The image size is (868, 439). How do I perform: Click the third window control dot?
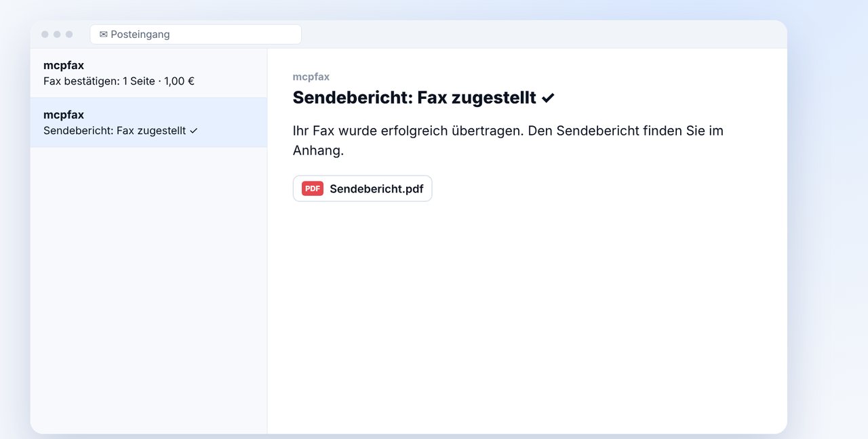click(x=69, y=35)
